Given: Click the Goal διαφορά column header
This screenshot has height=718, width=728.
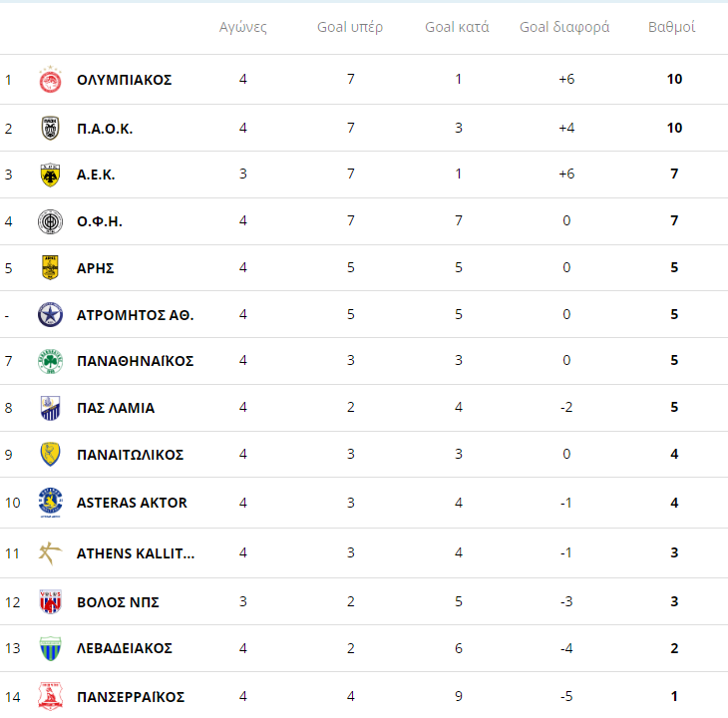Looking at the screenshot, I should tap(564, 27).
